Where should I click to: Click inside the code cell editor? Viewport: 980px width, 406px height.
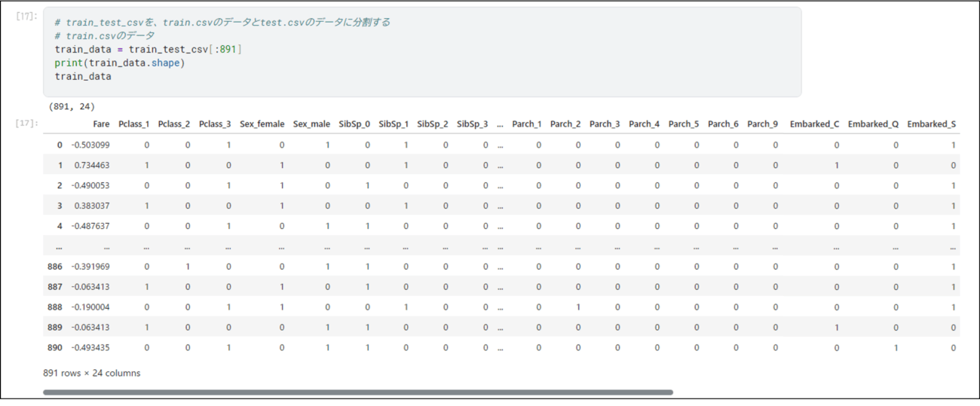pyautogui.click(x=422, y=52)
